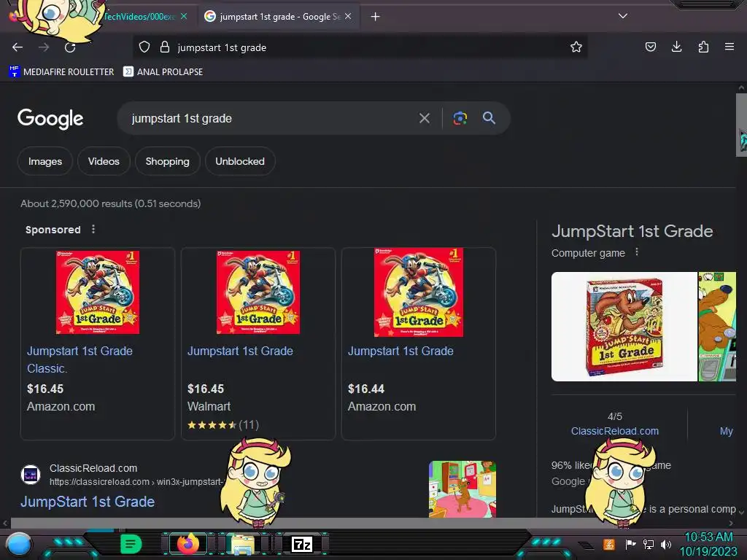747x560 pixels.
Task: Filter results by Shopping
Action: pos(167,161)
